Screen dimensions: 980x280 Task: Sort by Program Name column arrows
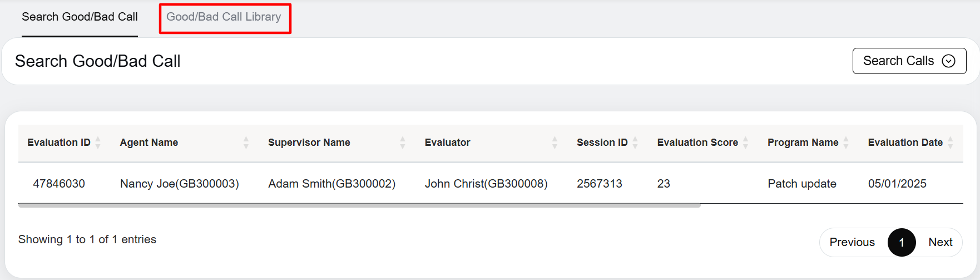(x=846, y=143)
